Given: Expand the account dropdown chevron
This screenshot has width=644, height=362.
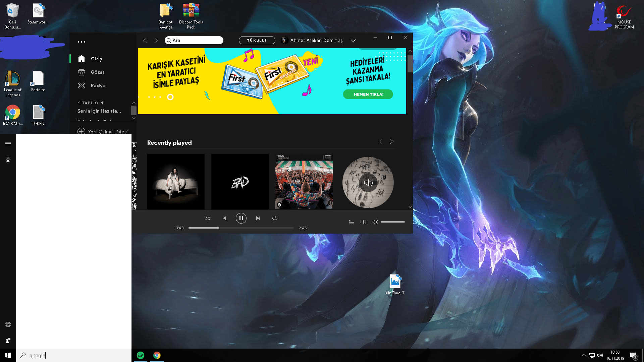Looking at the screenshot, I should (353, 41).
